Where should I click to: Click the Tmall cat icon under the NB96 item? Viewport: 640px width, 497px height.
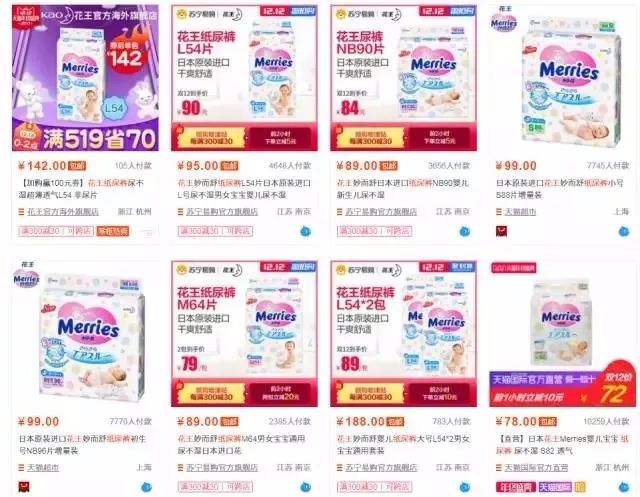coord(24,487)
